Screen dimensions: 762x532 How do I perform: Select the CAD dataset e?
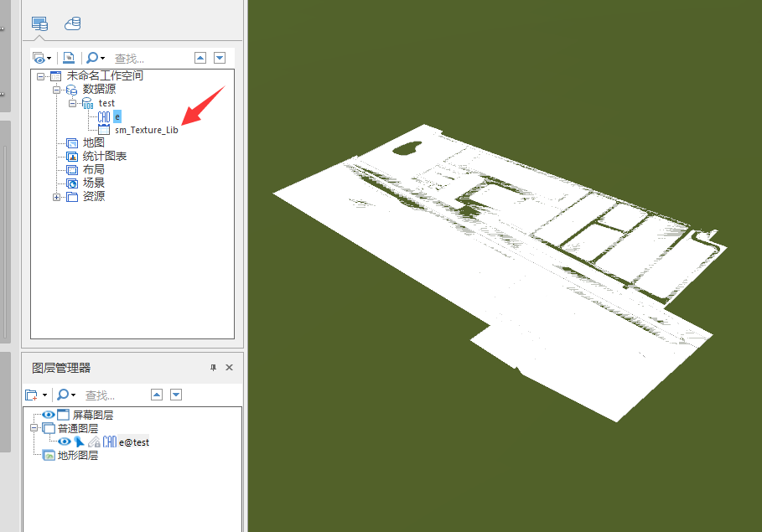117,116
